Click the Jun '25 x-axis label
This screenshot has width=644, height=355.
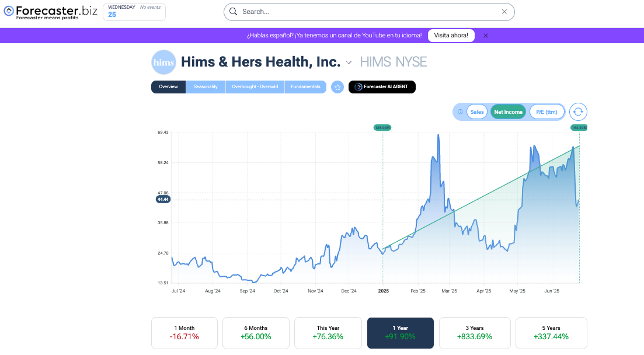point(552,291)
